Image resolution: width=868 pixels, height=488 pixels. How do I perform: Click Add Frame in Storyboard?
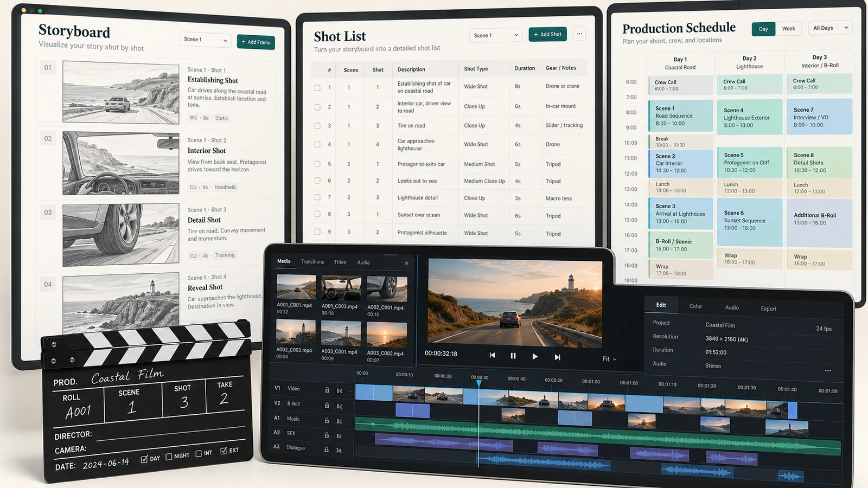(x=256, y=42)
